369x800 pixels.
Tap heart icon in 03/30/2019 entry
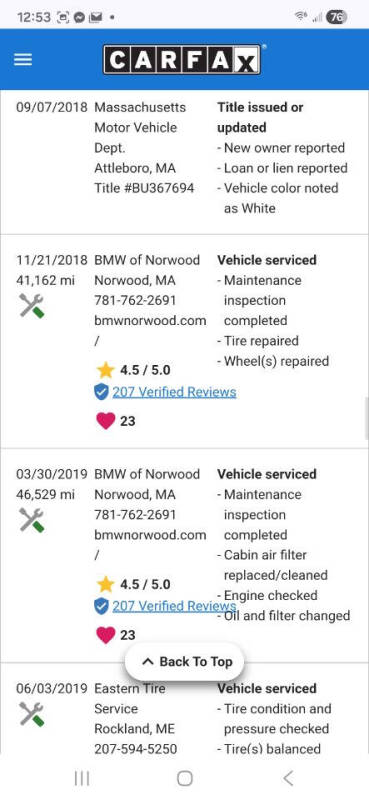pyautogui.click(x=106, y=635)
